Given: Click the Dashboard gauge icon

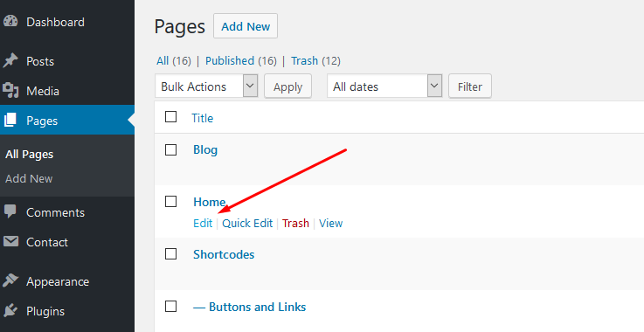Looking at the screenshot, I should [10, 21].
